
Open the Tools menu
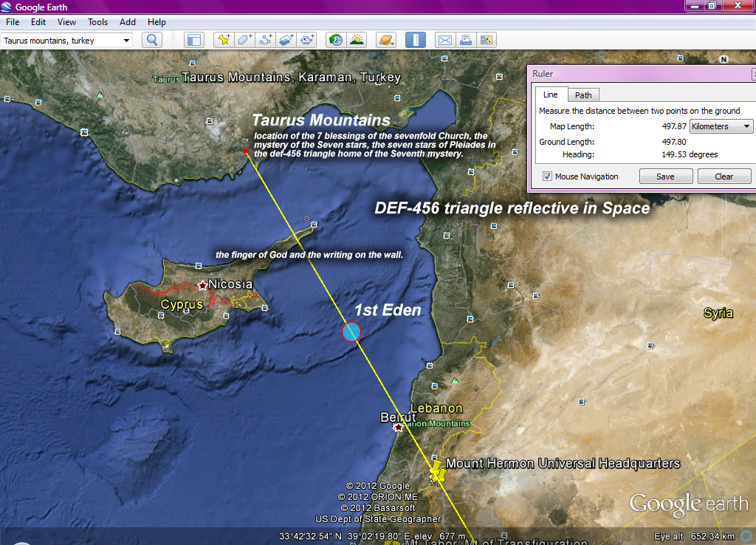(x=98, y=22)
